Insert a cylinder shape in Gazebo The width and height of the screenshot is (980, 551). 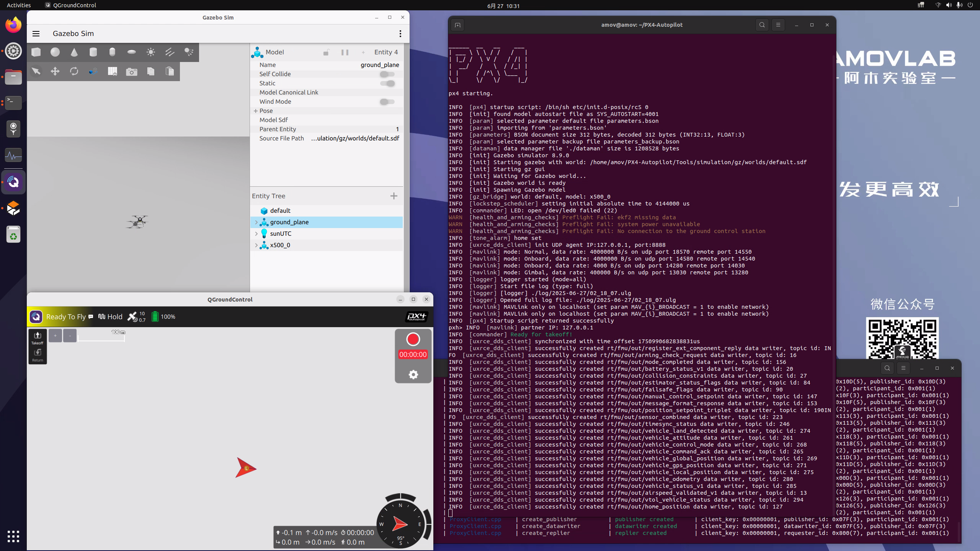(93, 52)
